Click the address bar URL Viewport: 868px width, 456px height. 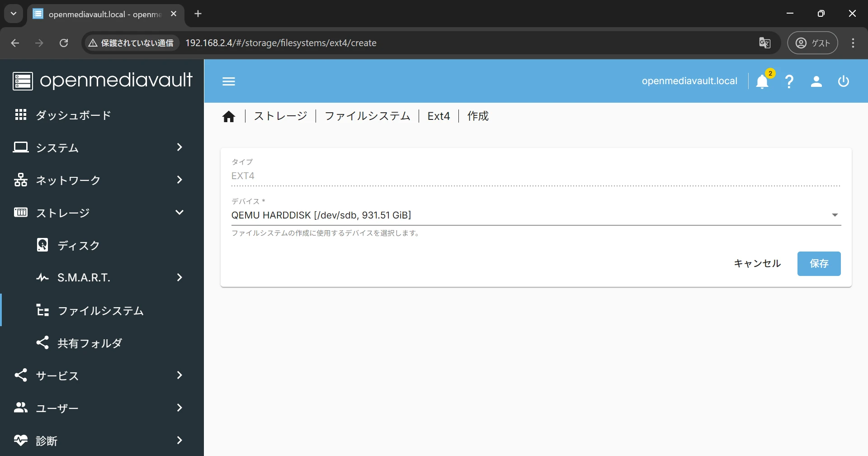point(281,43)
